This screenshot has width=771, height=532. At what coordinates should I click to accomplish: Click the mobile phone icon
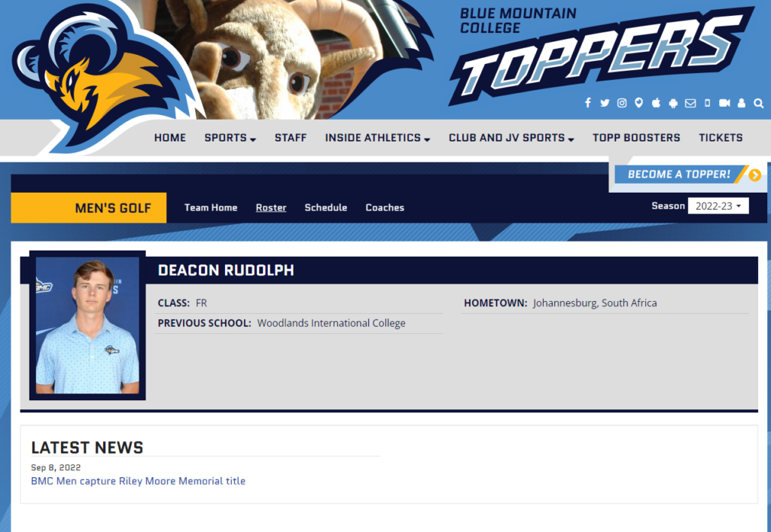pos(708,103)
